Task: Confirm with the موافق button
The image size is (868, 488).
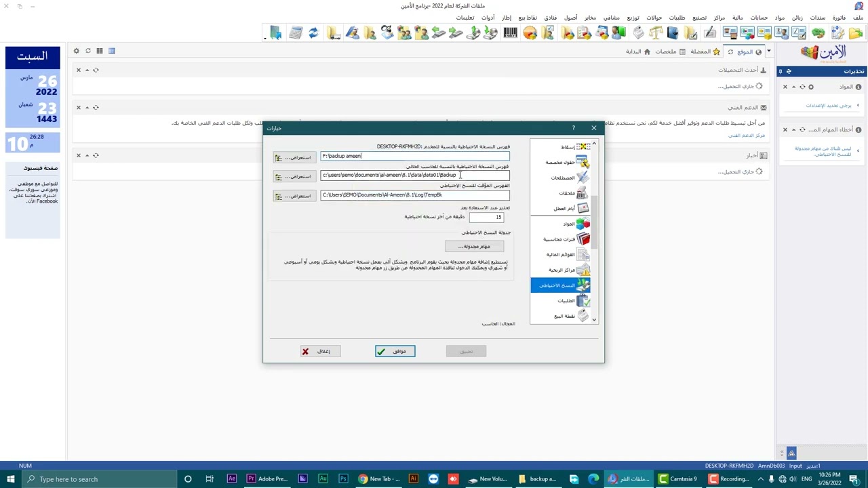Action: pos(395,351)
